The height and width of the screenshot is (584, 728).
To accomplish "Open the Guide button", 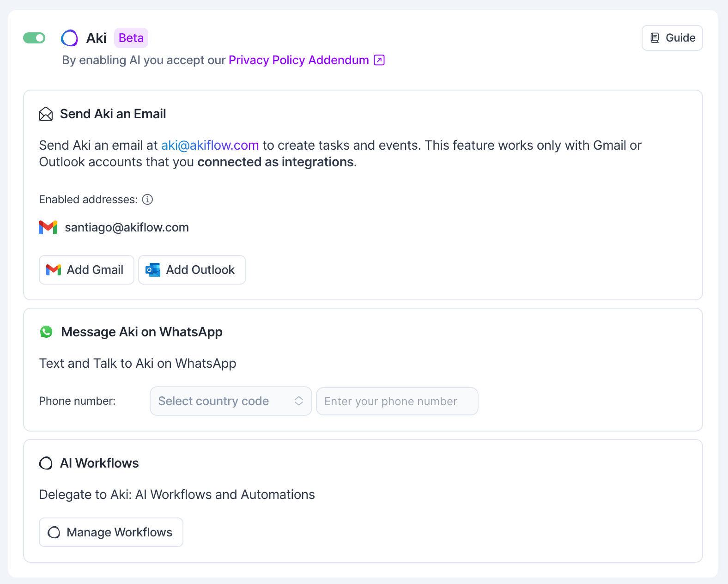I will point(672,38).
